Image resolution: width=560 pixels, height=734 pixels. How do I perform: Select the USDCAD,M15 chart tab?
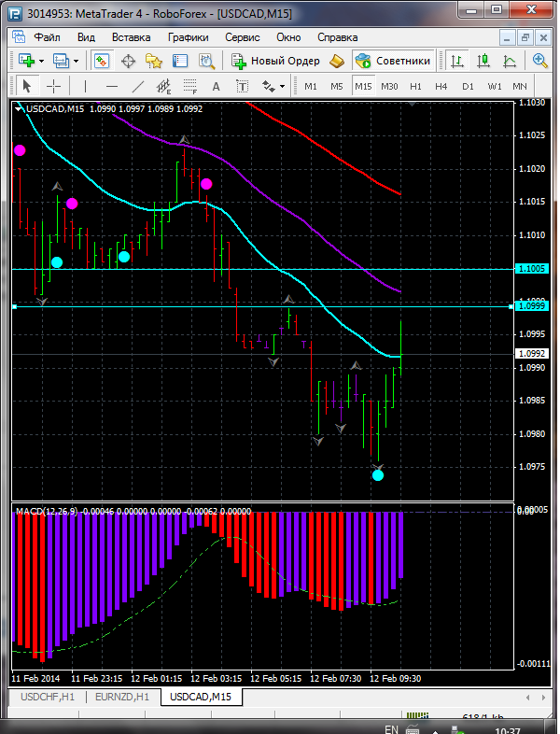click(x=201, y=697)
